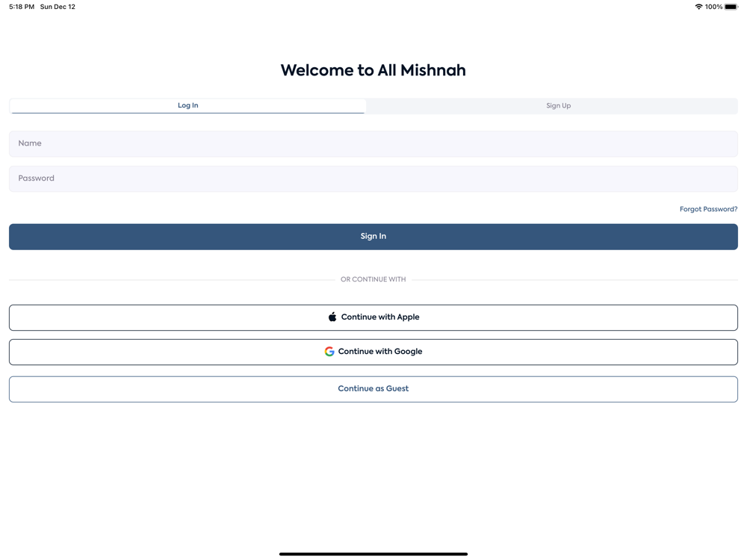This screenshot has width=747, height=560.
Task: Select Continue as Guest
Action: coord(373,389)
